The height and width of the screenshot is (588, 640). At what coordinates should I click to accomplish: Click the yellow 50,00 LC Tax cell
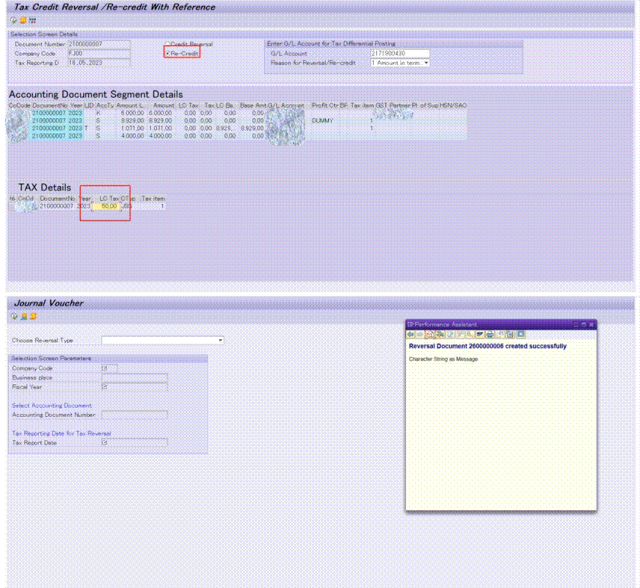[x=106, y=206]
